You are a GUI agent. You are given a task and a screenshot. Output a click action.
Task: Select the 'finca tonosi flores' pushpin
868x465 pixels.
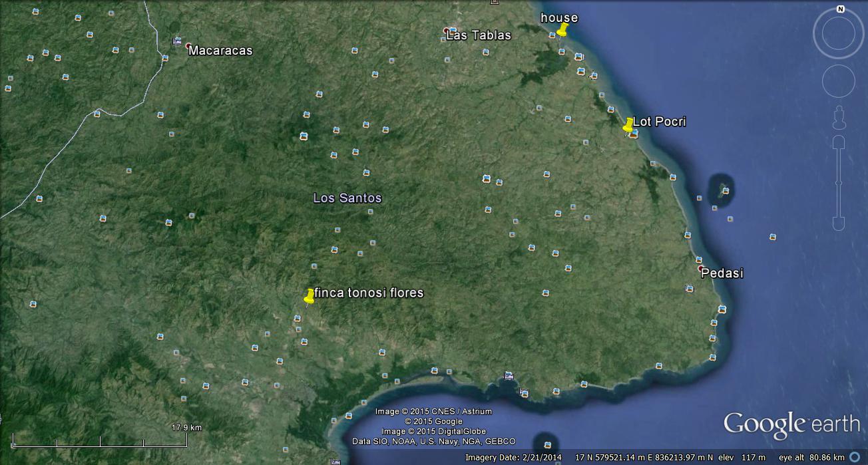click(309, 297)
